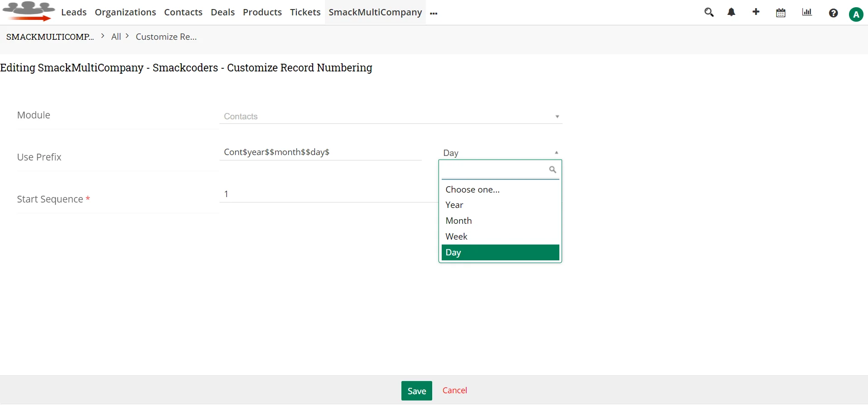
Task: Open notifications bell icon
Action: (731, 12)
